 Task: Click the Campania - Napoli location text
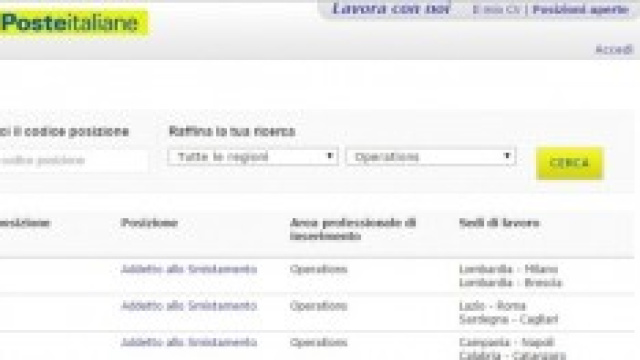(507, 342)
